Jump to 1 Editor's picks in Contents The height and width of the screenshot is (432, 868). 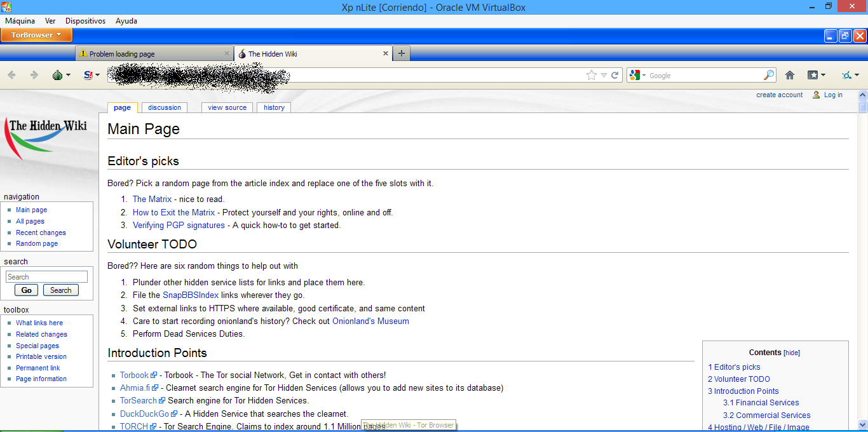pyautogui.click(x=734, y=367)
